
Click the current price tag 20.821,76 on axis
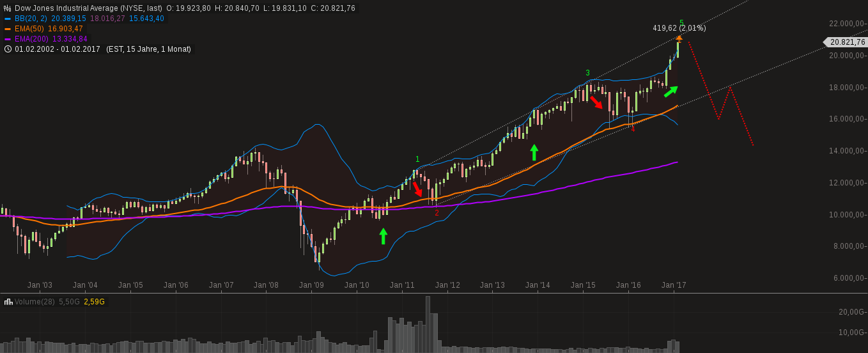tap(846, 42)
